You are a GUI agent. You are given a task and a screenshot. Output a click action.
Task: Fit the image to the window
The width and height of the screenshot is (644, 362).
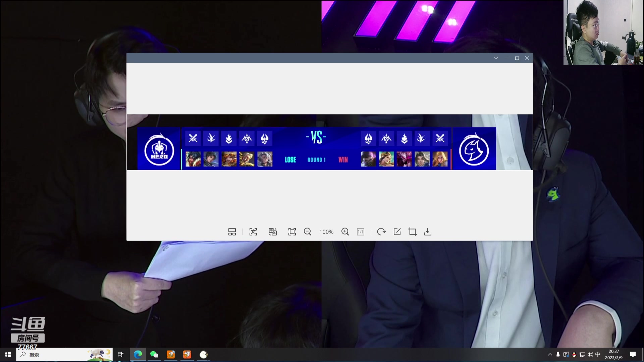click(x=292, y=232)
